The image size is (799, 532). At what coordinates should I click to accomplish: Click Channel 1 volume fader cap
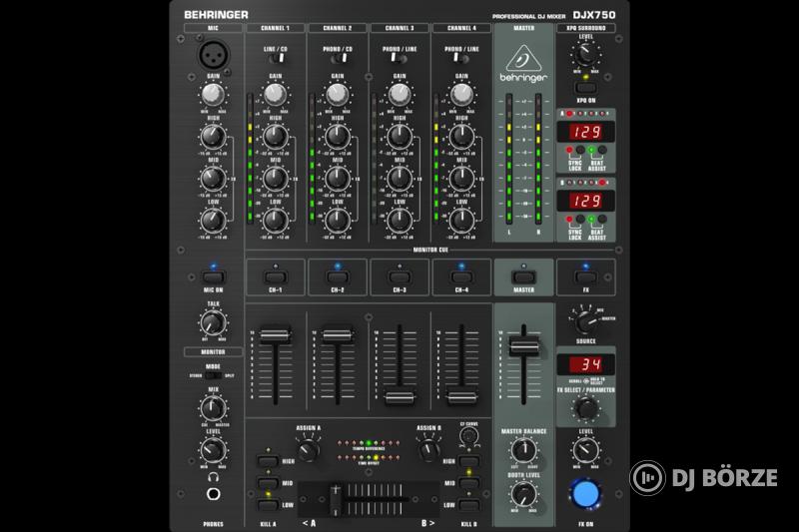click(x=276, y=335)
